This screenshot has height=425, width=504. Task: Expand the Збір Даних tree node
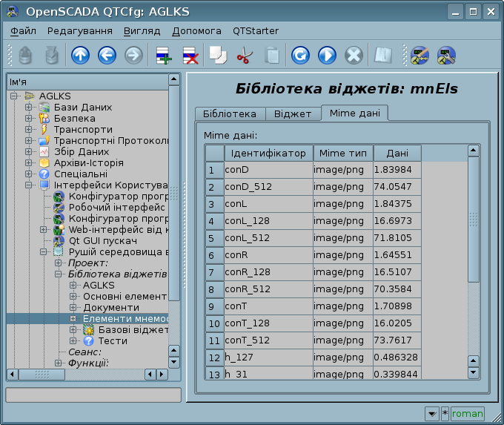pos(29,151)
